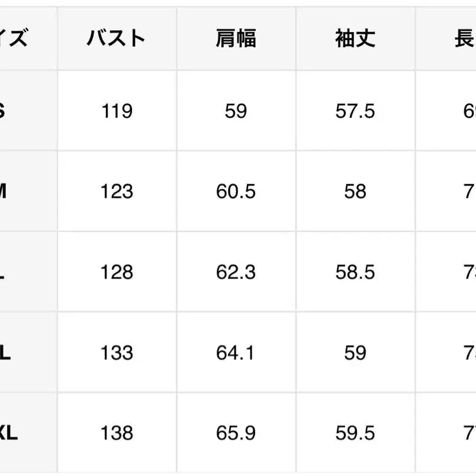Select the shoulder width value 64.1
Image resolution: width=476 pixels, height=476 pixels.
pos(236,353)
